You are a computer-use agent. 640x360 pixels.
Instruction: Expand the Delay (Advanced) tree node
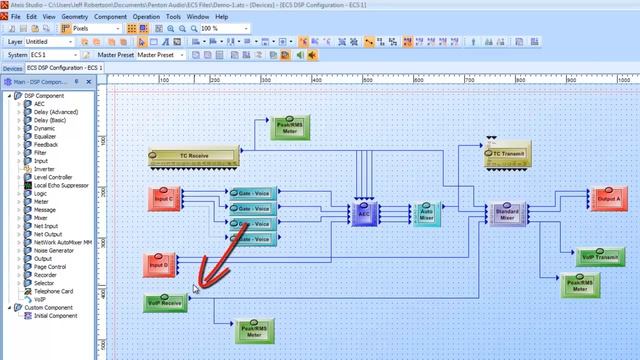[19, 112]
